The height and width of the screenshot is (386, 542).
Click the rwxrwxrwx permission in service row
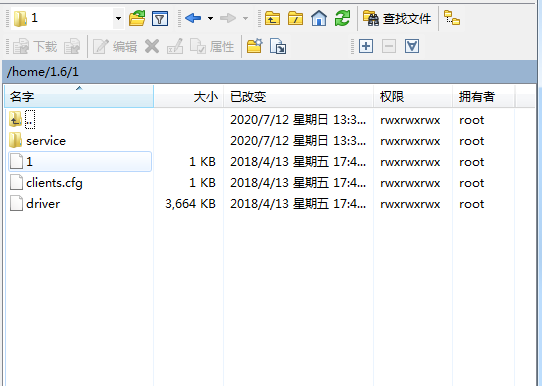point(410,141)
